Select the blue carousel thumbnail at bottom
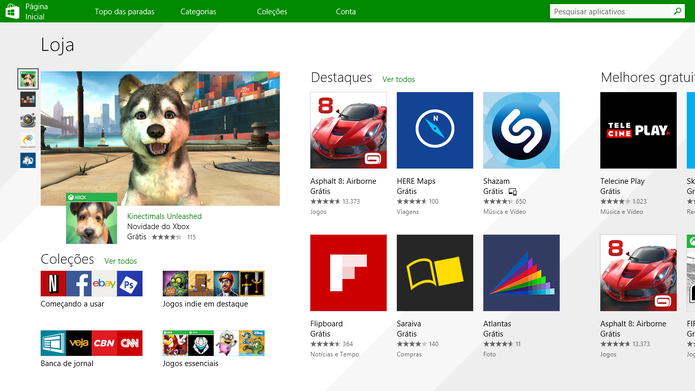This screenshot has width=695, height=391. click(x=28, y=160)
